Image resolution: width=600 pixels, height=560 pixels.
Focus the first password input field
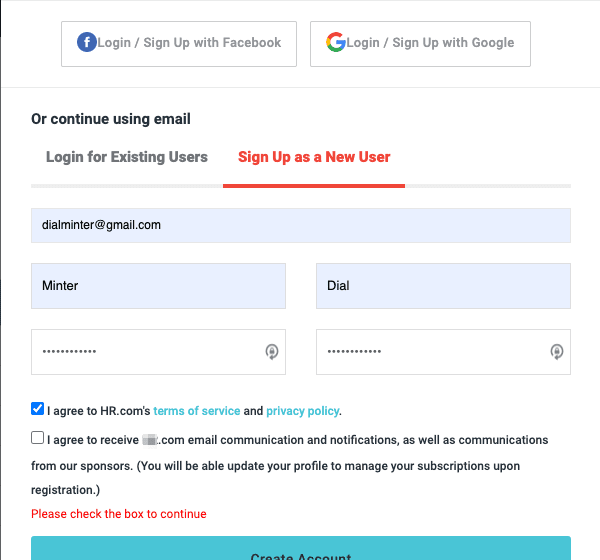coord(145,352)
